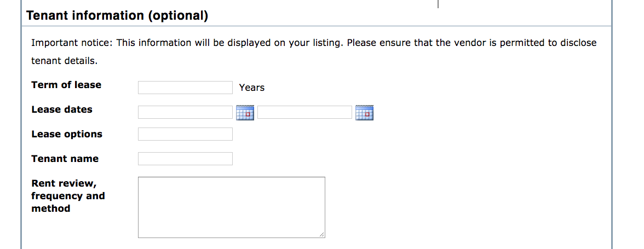
Task: Select the Lease options input field
Action: tap(185, 134)
